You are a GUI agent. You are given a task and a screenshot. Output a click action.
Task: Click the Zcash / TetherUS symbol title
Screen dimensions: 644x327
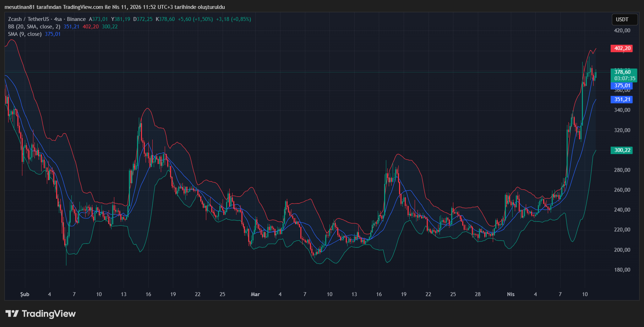tap(28, 19)
